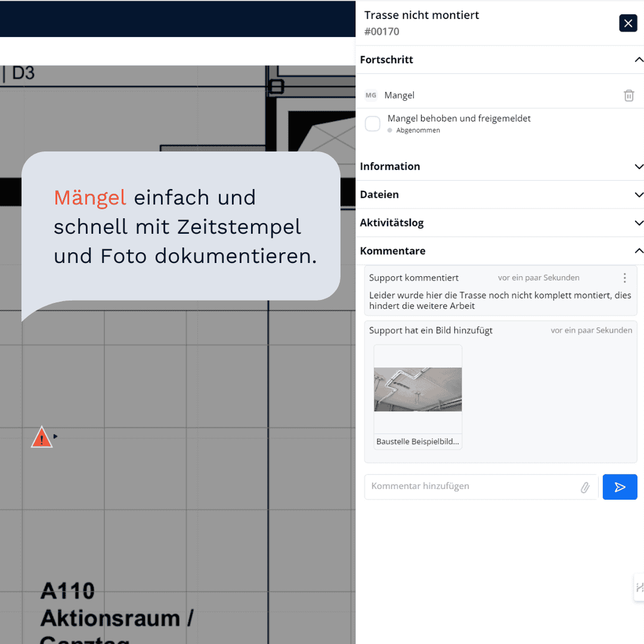The image size is (644, 644).
Task: Expand the Information section
Action: pyautogui.click(x=639, y=166)
